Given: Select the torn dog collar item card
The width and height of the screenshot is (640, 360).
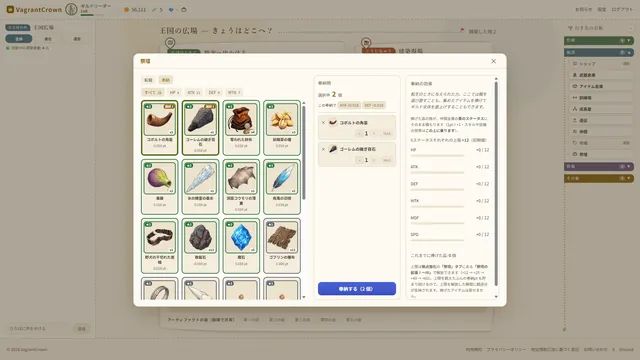Looking at the screenshot, I should [x=160, y=246].
